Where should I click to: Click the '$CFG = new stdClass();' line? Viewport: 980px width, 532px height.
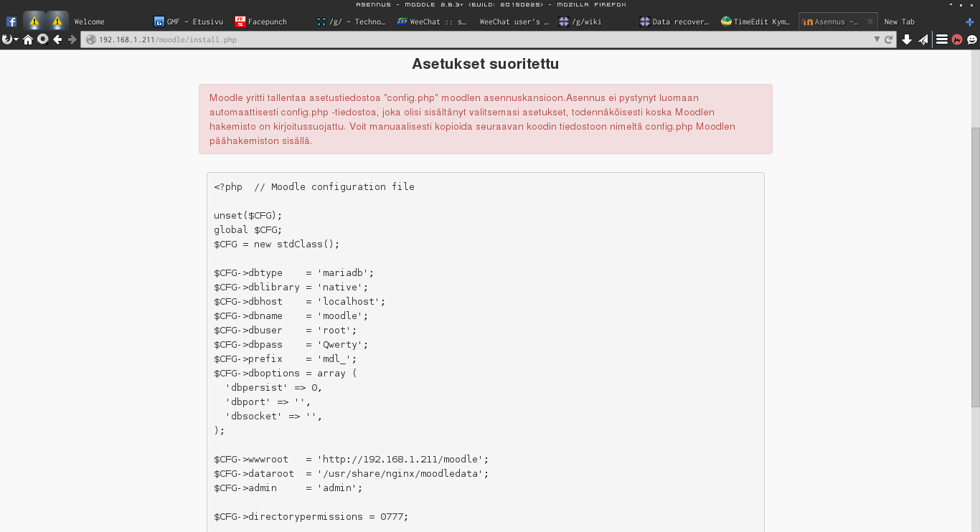tap(277, 244)
